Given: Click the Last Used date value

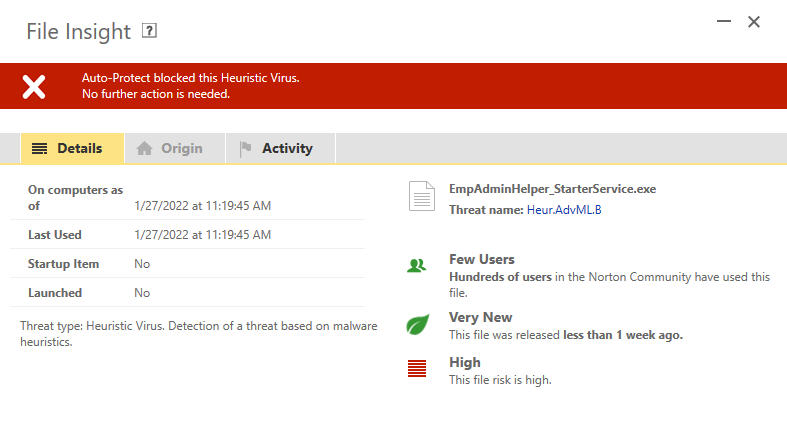Looking at the screenshot, I should pyautogui.click(x=202, y=235).
